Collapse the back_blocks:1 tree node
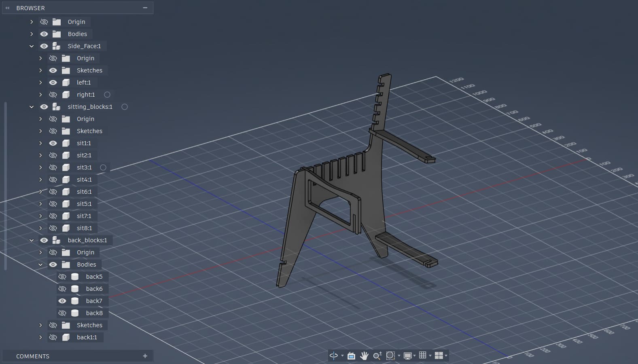 (32, 240)
